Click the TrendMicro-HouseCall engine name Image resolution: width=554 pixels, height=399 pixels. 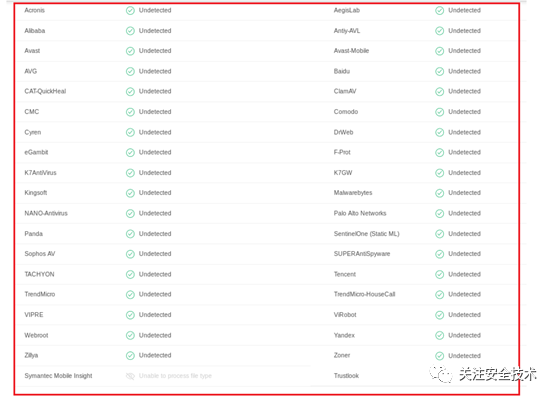click(x=364, y=294)
